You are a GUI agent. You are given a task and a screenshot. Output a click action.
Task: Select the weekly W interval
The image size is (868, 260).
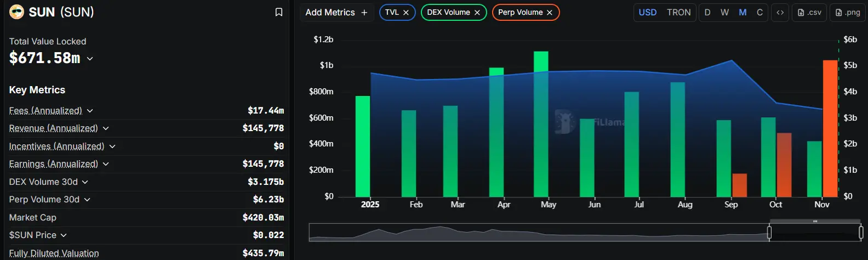coord(724,12)
